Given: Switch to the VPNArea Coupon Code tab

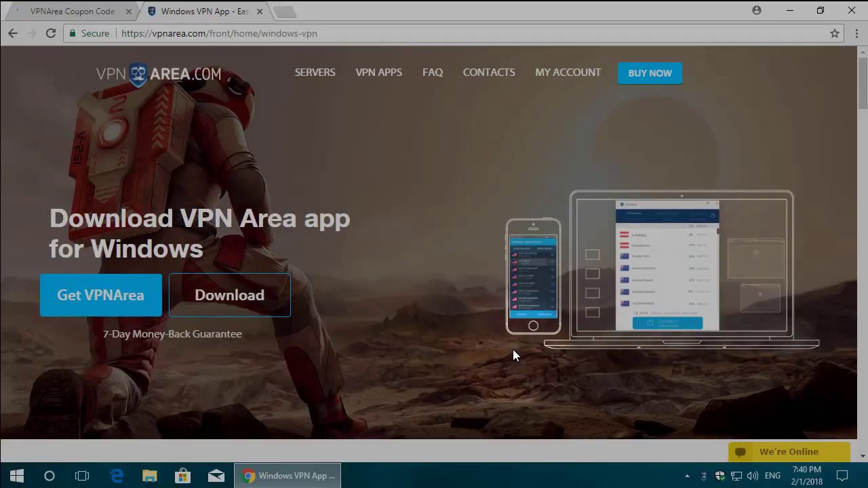Looking at the screenshot, I should click(x=72, y=12).
